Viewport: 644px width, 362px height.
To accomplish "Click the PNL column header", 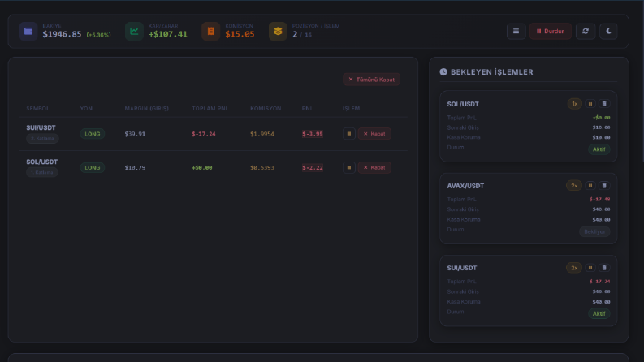I will (x=307, y=108).
